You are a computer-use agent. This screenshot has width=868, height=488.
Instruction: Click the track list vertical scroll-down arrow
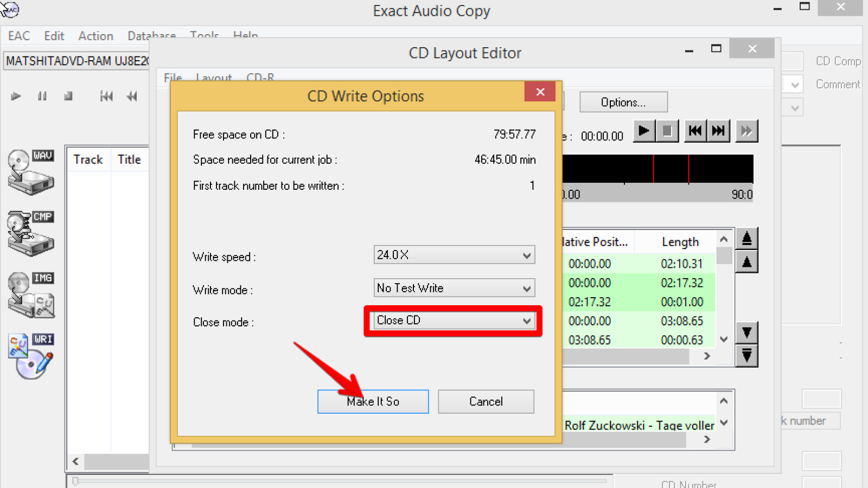tap(724, 339)
